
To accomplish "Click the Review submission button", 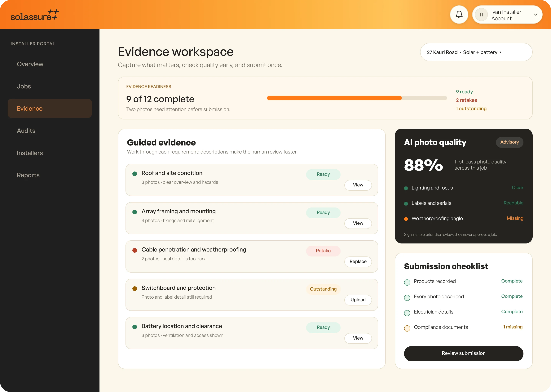I will [x=463, y=353].
